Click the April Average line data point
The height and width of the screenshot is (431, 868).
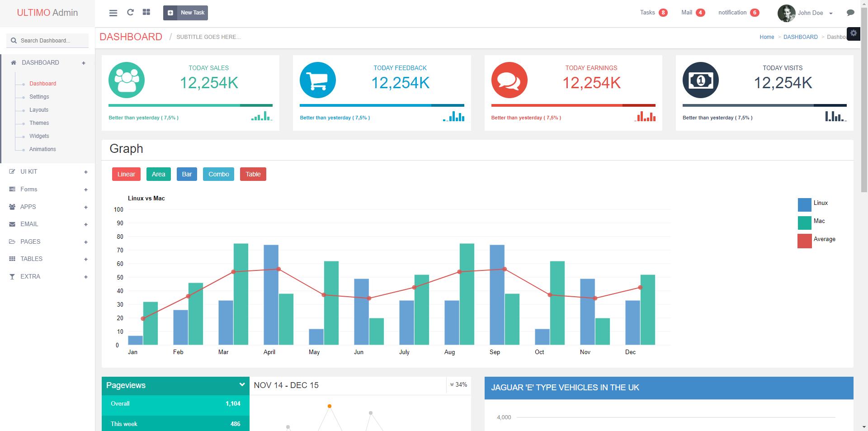[278, 269]
